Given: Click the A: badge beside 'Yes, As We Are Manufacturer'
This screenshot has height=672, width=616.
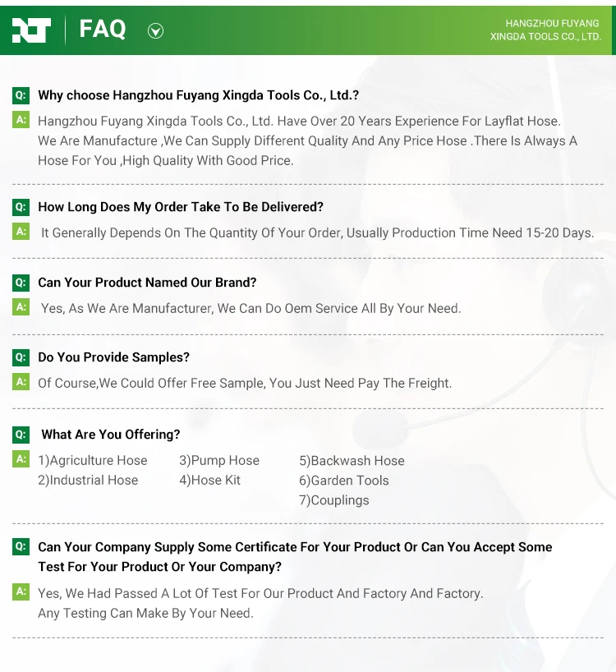Looking at the screenshot, I should point(21,307).
